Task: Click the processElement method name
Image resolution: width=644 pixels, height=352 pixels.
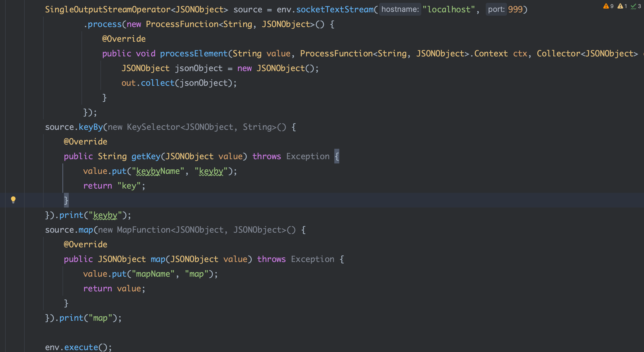Action: (x=194, y=54)
